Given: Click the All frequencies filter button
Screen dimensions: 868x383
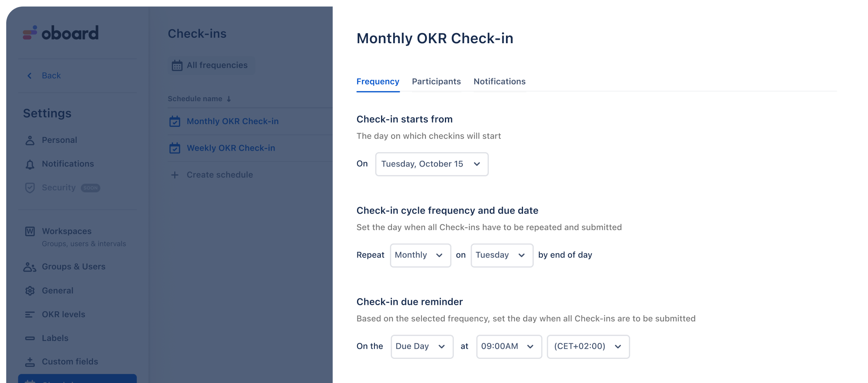Looking at the screenshot, I should 211,65.
